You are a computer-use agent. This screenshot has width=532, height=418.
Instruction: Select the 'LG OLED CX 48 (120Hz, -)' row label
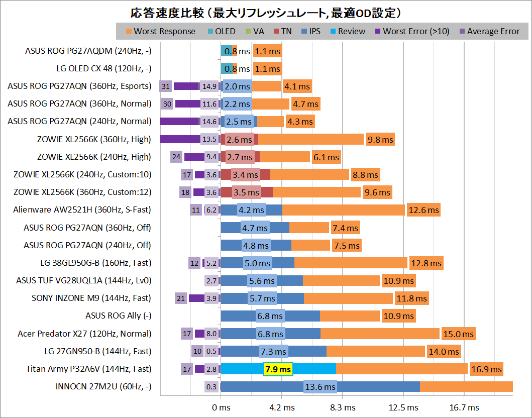[x=104, y=68]
